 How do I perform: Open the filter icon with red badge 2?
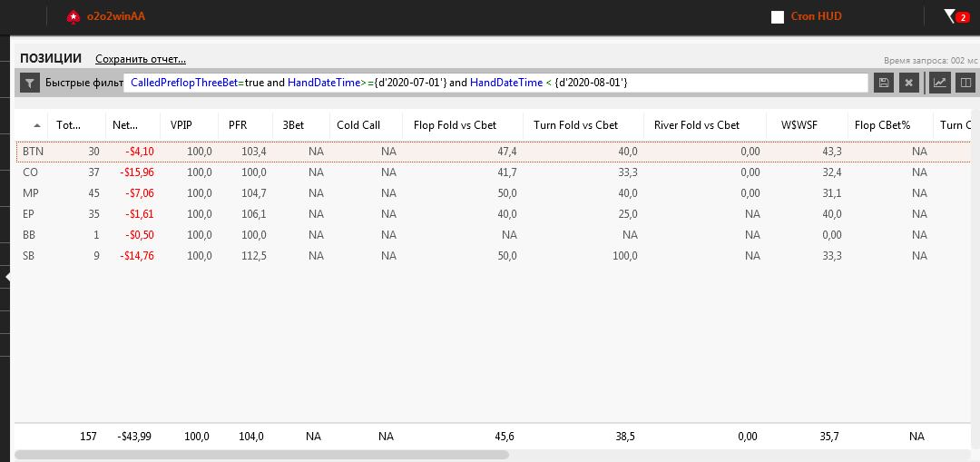point(957,17)
